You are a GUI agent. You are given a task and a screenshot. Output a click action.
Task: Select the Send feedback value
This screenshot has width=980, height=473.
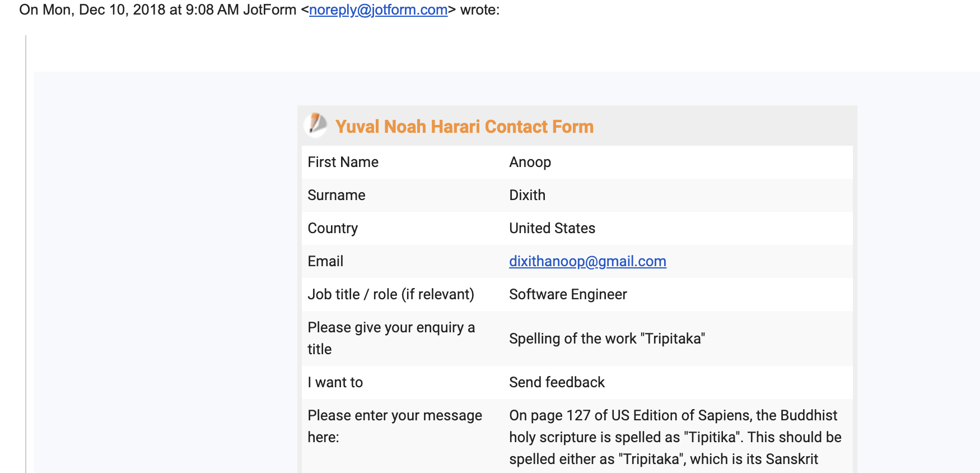(557, 382)
